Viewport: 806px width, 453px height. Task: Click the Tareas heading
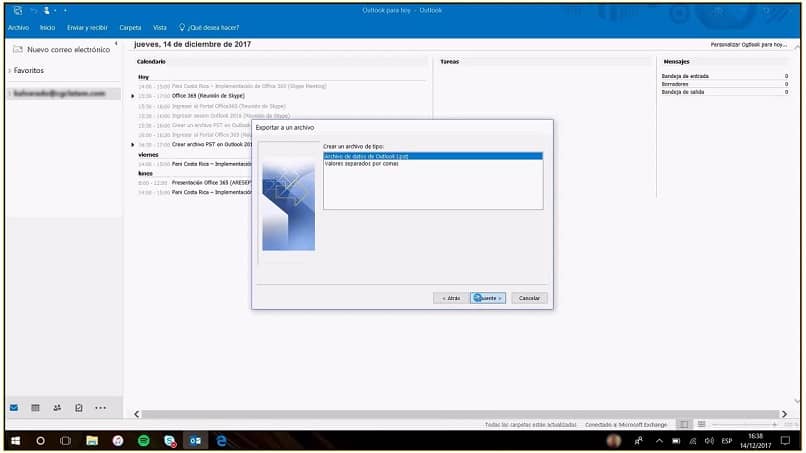450,62
